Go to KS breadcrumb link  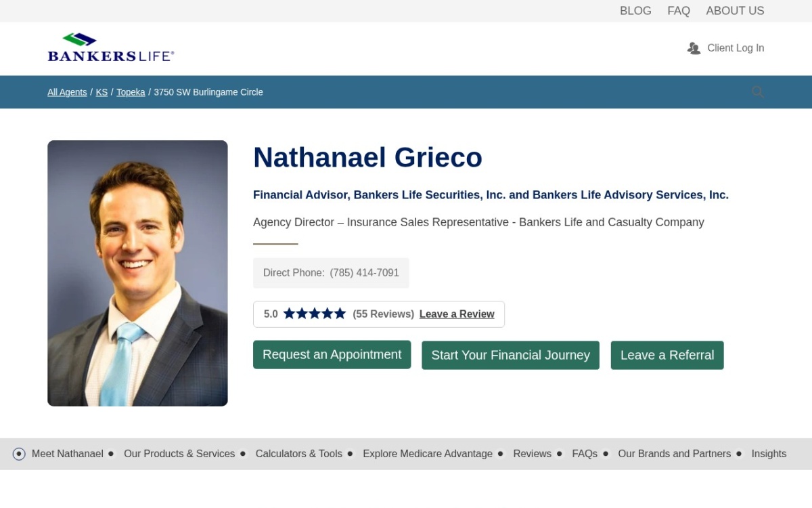pos(101,92)
